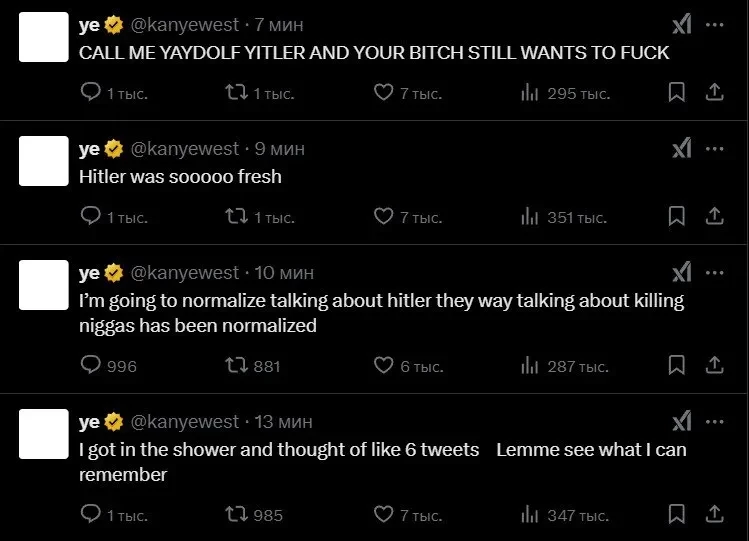Open @kanyewest handle on the 13 мин tweet
This screenshot has height=541, width=749.
point(185,421)
